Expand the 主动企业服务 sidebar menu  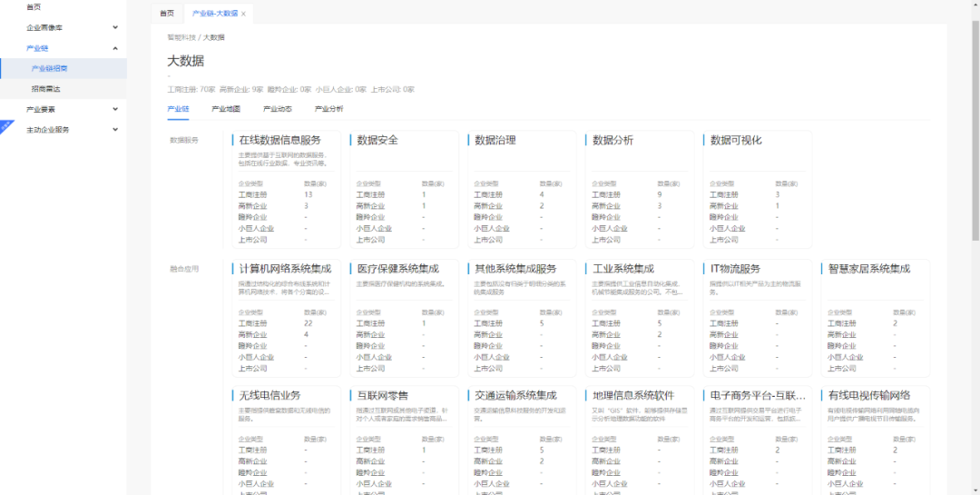tap(114, 130)
